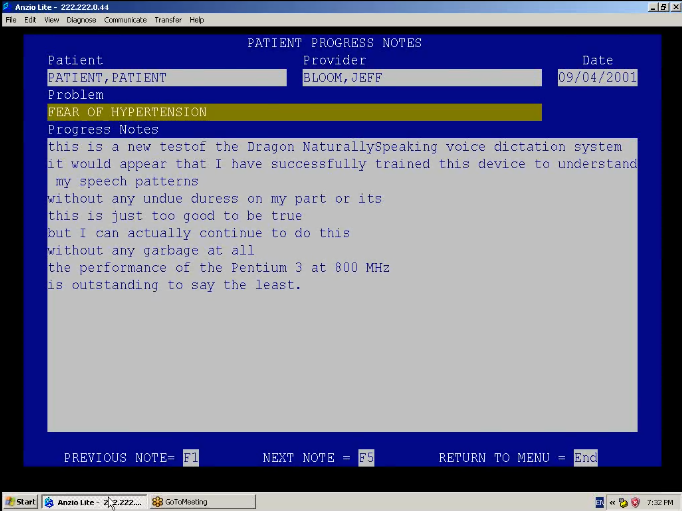Open the Transfer menu
Screen dimensions: 682x511
[168, 20]
